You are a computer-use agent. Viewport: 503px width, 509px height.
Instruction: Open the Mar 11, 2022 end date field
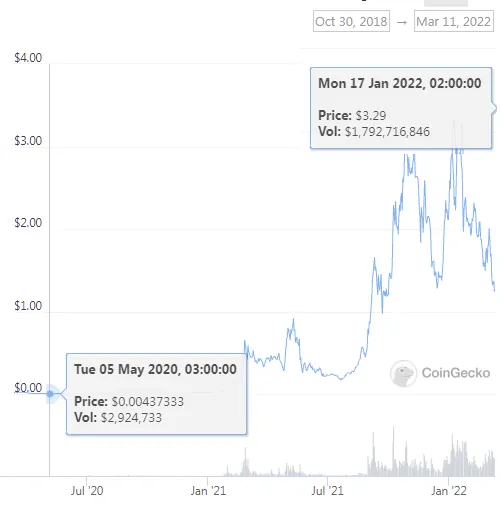click(454, 21)
